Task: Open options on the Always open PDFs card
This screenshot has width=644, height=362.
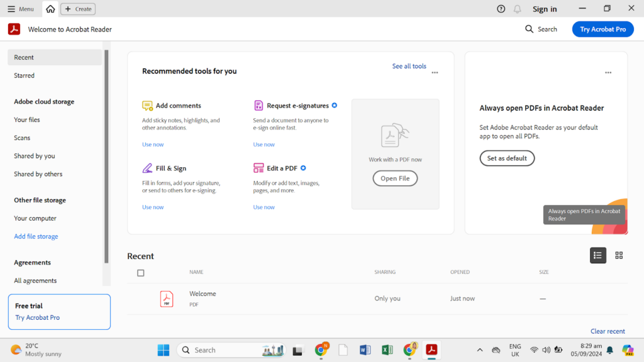Action: (x=608, y=72)
